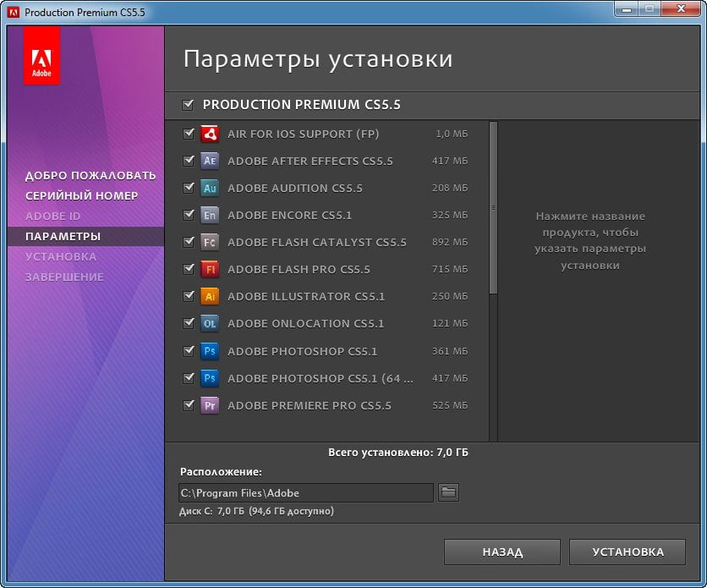Click the Photoshop (64-bit) 417 МБ Ps icon
Screen dimensions: 707x588
[x=210, y=378]
